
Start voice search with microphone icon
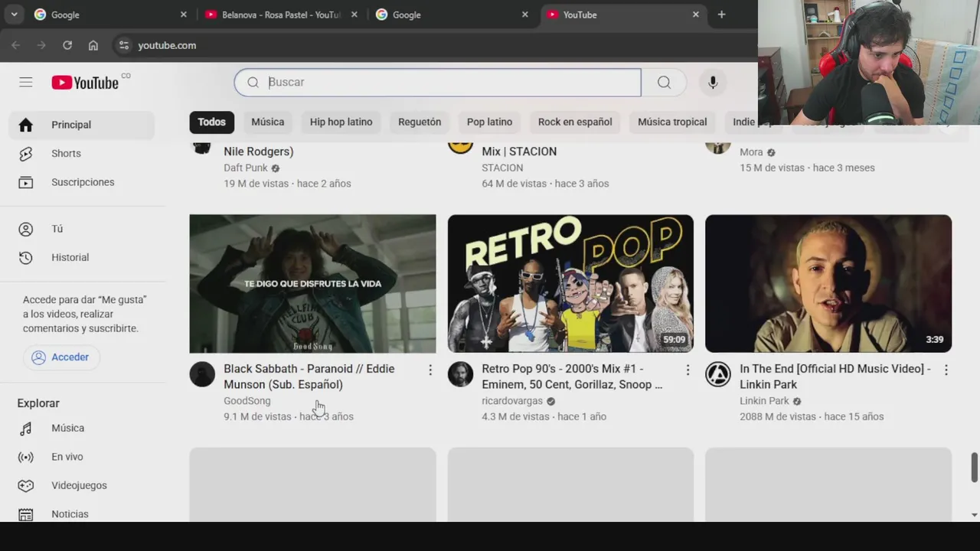pyautogui.click(x=713, y=83)
